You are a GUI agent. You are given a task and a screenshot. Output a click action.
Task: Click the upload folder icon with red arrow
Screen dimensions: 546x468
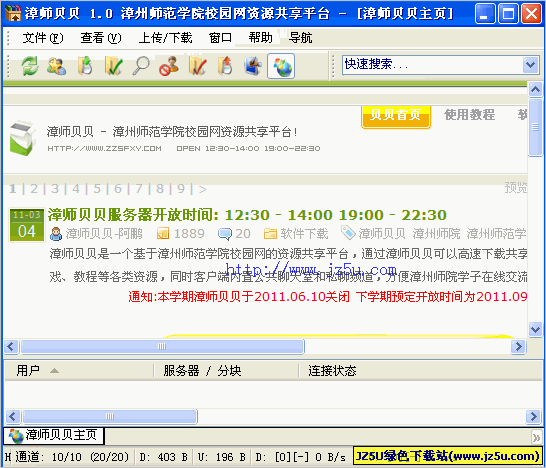pyautogui.click(x=225, y=66)
